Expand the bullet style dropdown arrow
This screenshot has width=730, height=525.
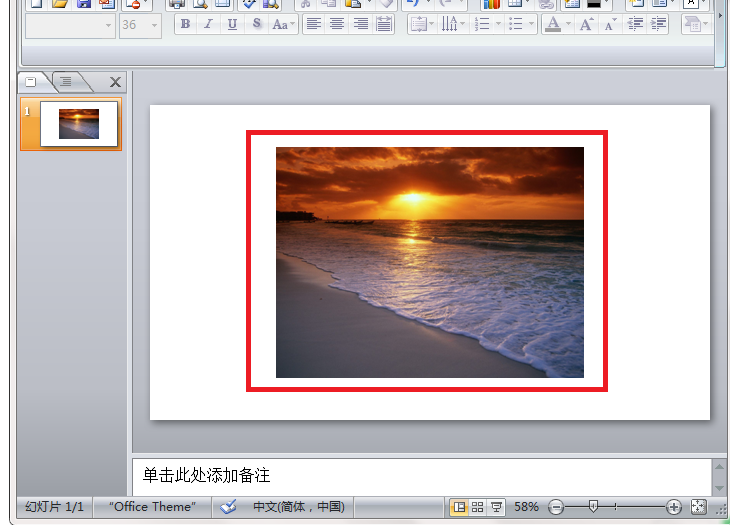(531, 24)
